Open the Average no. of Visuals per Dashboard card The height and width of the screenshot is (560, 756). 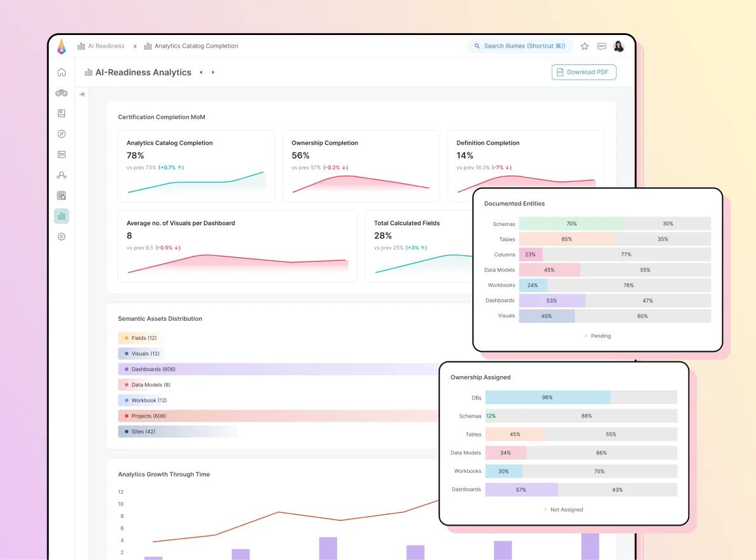click(238, 246)
